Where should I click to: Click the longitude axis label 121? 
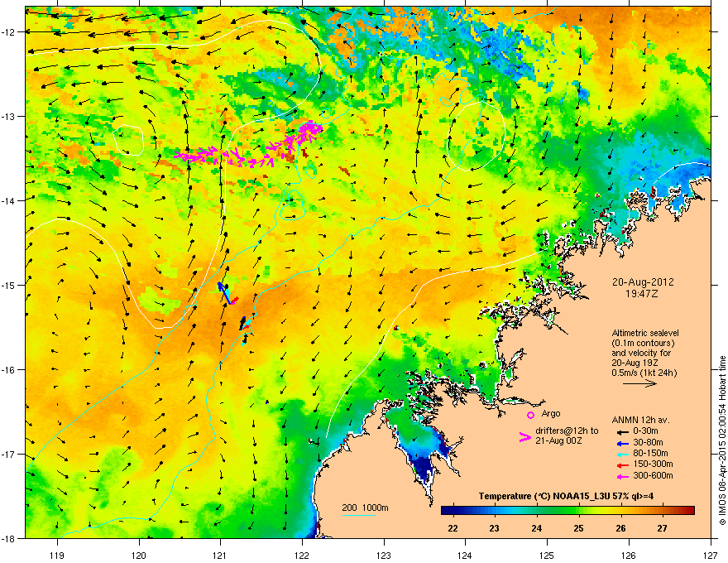click(220, 556)
